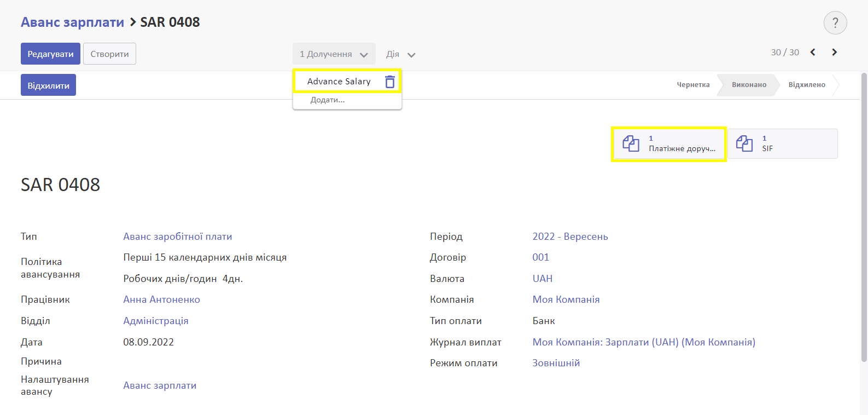
Task: Click the help question mark icon
Action: tap(835, 23)
